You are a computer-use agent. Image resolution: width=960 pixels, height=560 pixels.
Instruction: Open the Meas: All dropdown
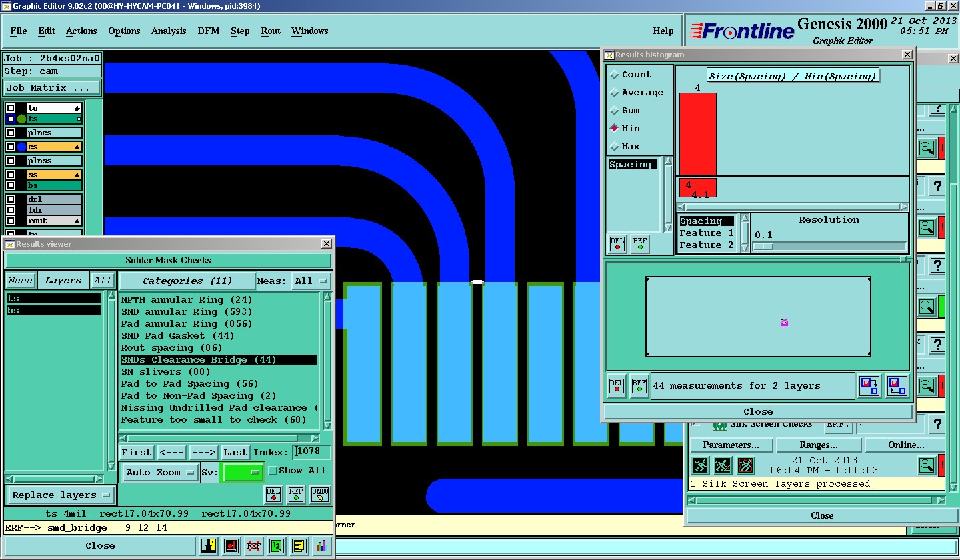coord(312,281)
